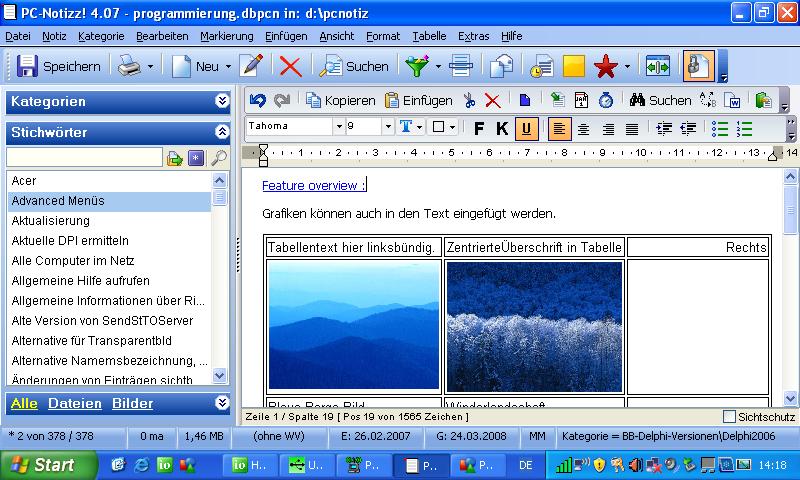800x480 pixels.
Task: Click the magnifier icon beside keyword field
Action: (x=219, y=158)
